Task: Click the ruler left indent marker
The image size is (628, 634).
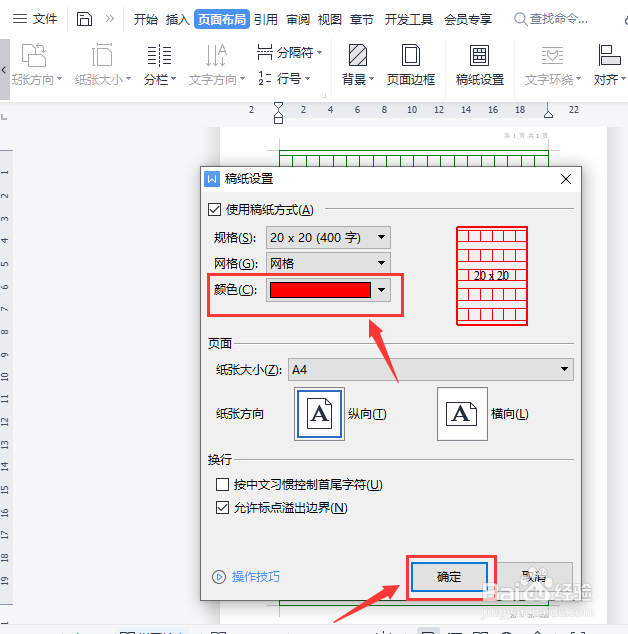Action: (x=278, y=113)
